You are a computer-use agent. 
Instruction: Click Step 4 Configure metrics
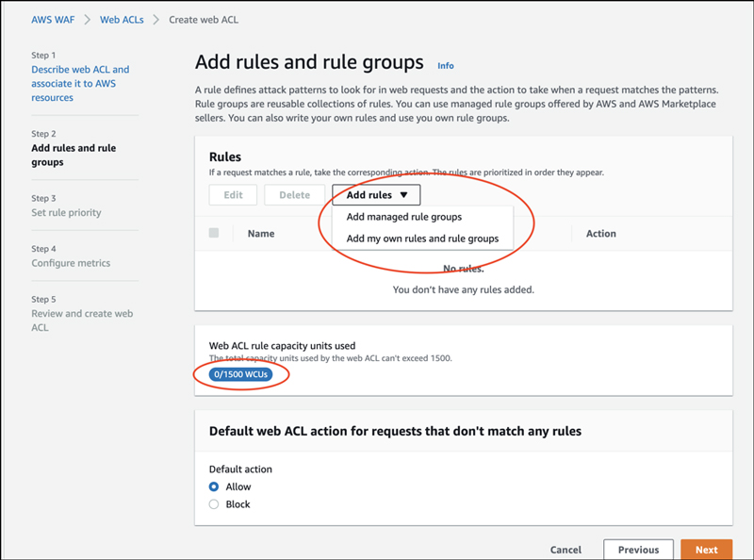coord(71,263)
